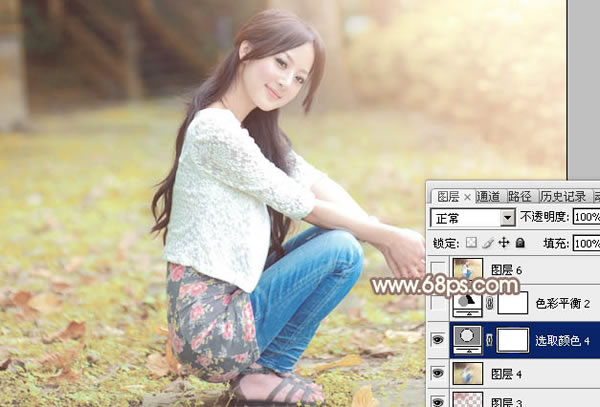The width and height of the screenshot is (600, 407).
Task: Select the layer named 图层 6
Action: [506, 270]
